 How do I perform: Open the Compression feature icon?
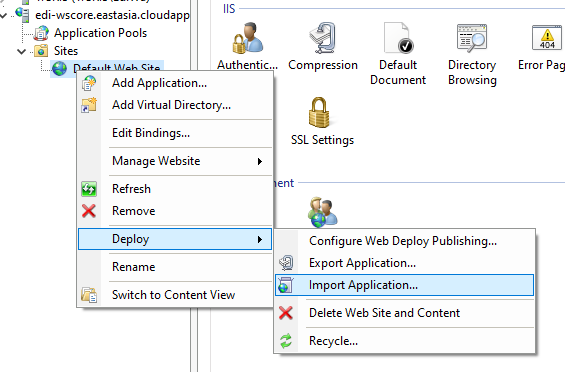coord(322,38)
